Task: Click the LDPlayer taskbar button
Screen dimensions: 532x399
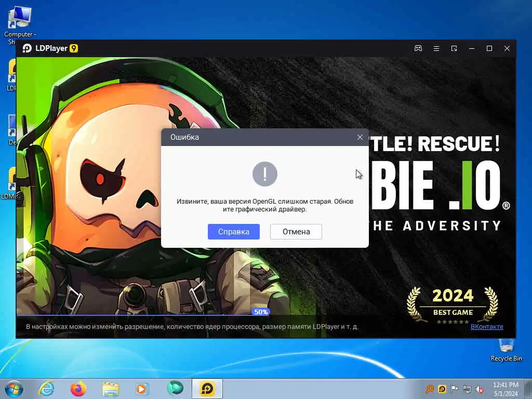Action: 207,389
